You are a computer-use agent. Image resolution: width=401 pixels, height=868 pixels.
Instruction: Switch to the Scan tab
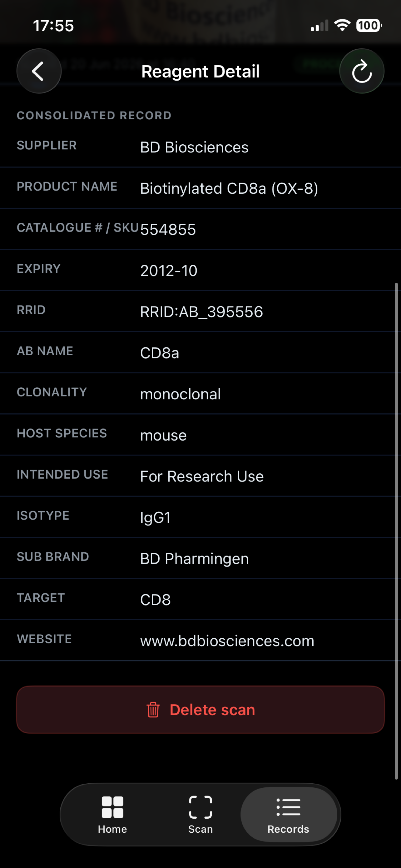[x=200, y=815]
